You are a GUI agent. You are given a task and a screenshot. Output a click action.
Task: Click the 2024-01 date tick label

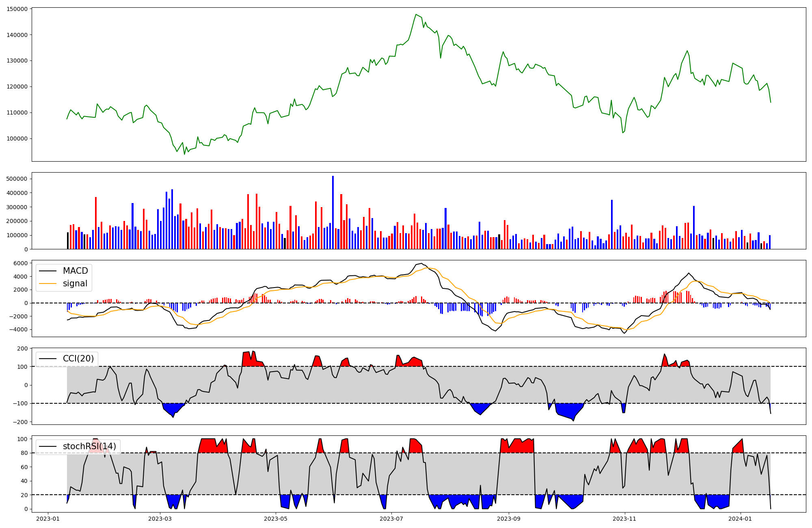point(741,519)
